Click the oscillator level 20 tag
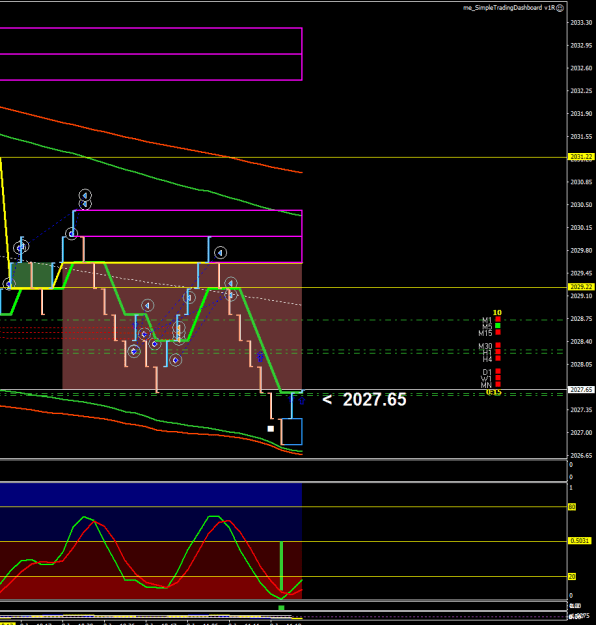Viewport: 596px width, 625px height. 572,576
